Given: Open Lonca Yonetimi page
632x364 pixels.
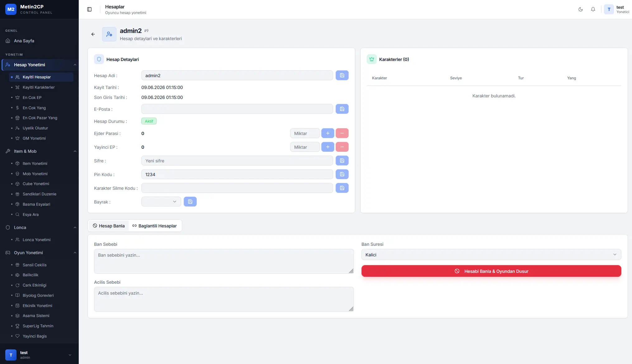Looking at the screenshot, I should click(41, 240).
